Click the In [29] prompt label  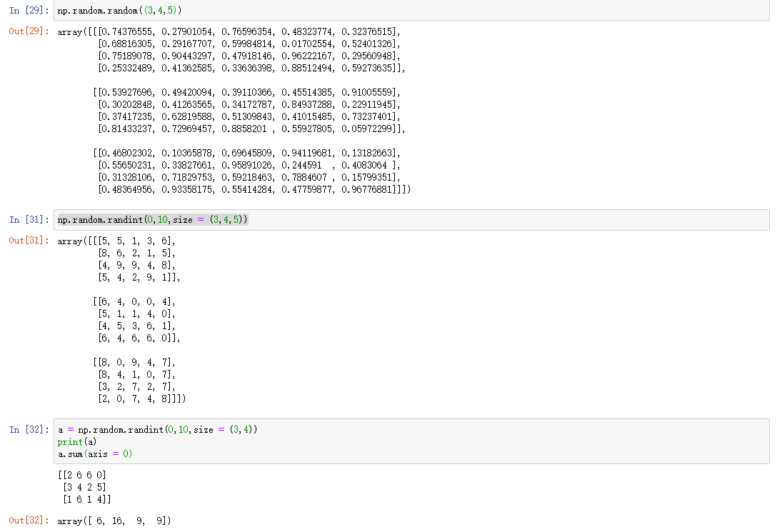click(x=29, y=11)
